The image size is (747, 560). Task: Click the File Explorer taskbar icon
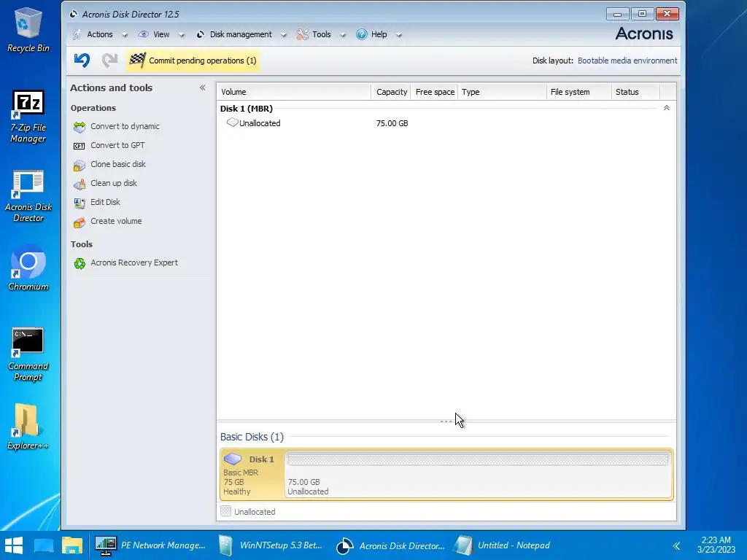72,545
